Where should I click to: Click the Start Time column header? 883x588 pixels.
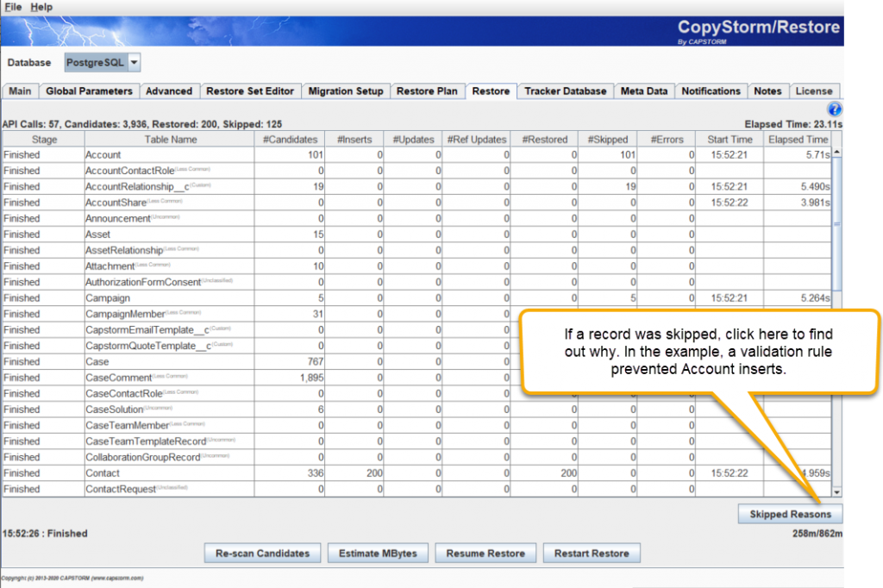[730, 140]
